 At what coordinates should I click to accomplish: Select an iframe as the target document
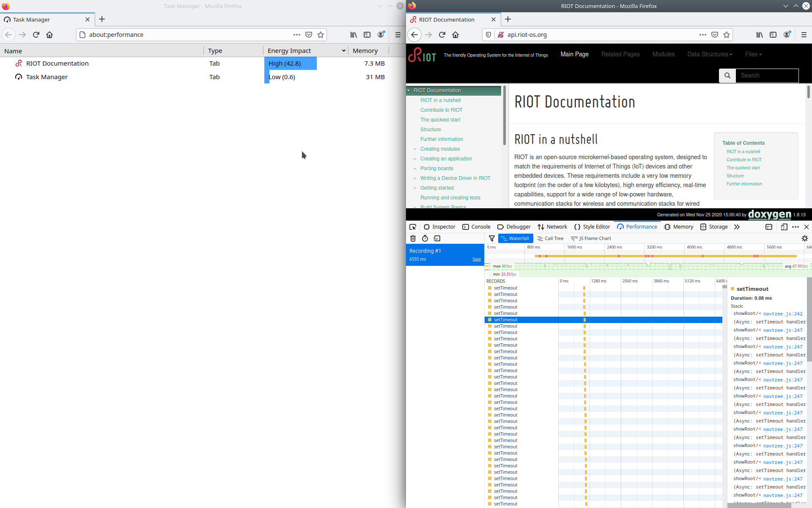coord(769,227)
